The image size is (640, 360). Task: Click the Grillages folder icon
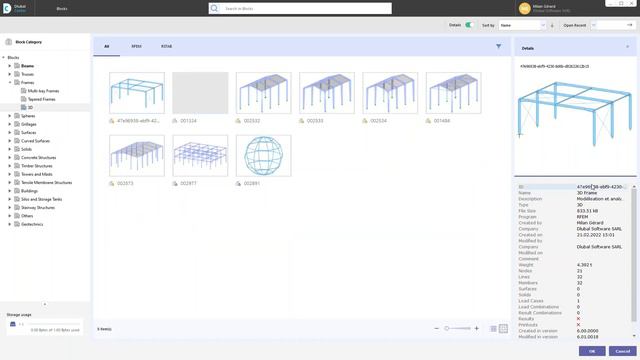click(17, 124)
